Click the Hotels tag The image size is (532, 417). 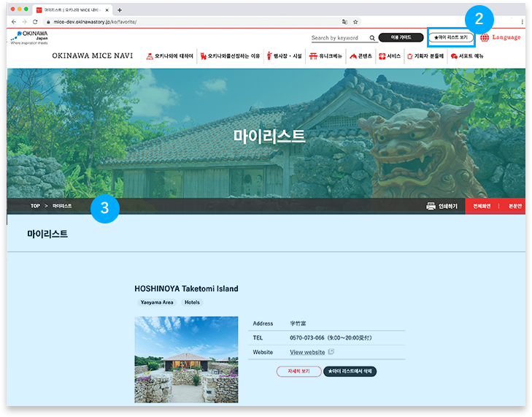pyautogui.click(x=192, y=302)
